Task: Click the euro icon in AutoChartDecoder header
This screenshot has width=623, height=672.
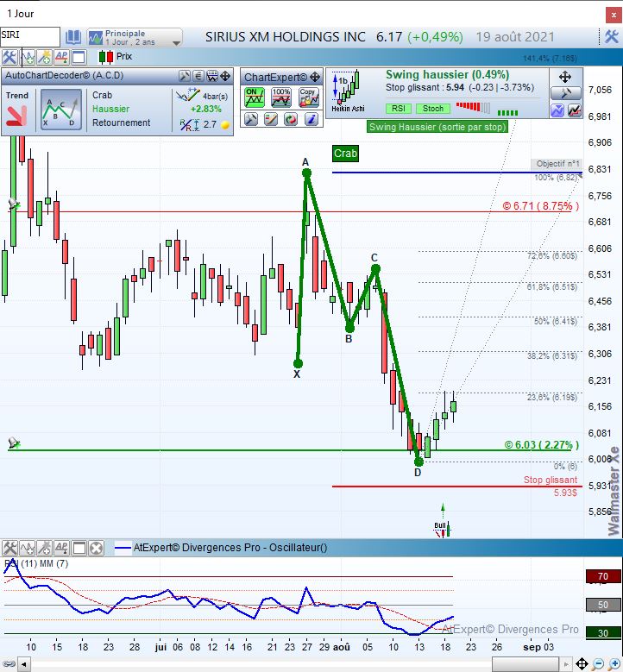Action: [198, 76]
